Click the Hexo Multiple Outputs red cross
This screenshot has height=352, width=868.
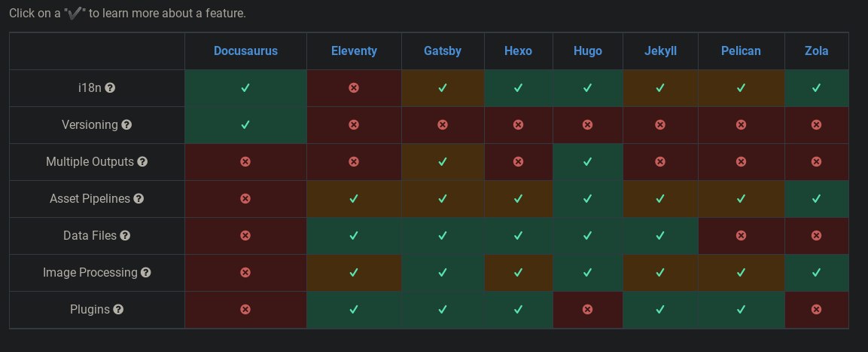coord(518,162)
